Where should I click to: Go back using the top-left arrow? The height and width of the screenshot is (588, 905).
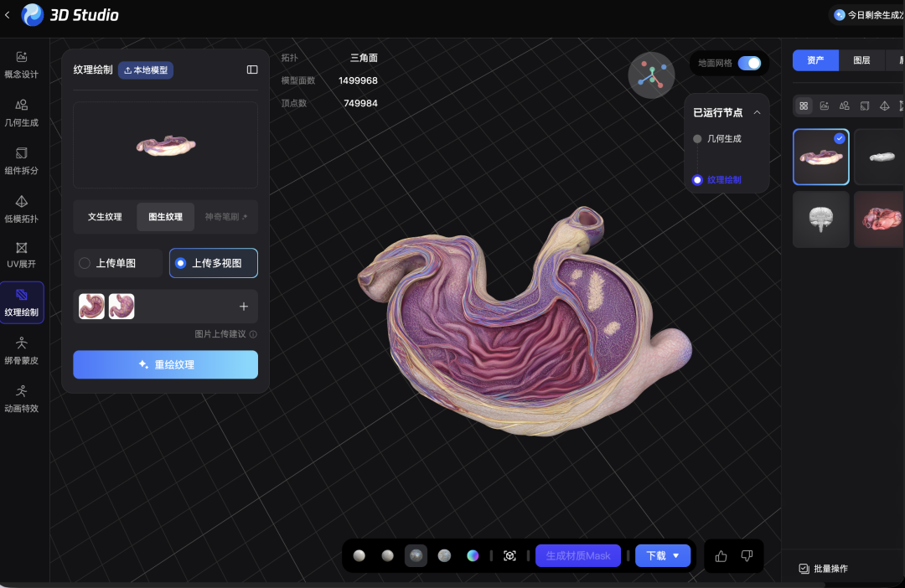pyautogui.click(x=7, y=15)
